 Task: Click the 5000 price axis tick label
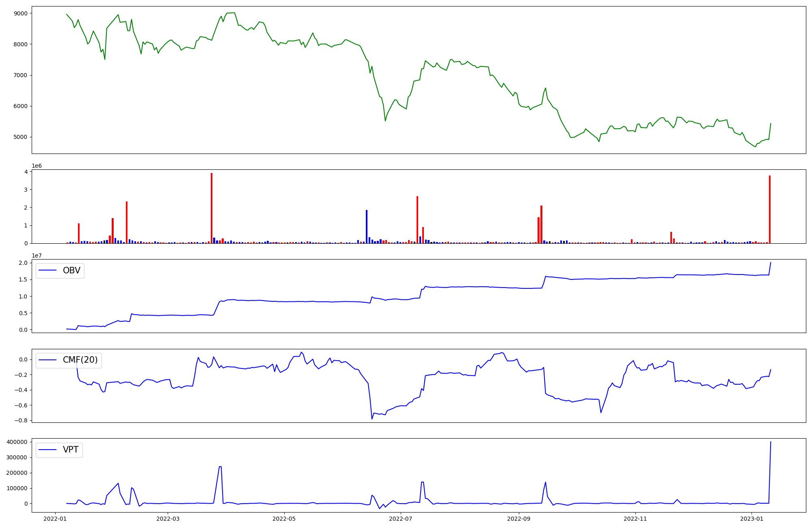click(21, 137)
